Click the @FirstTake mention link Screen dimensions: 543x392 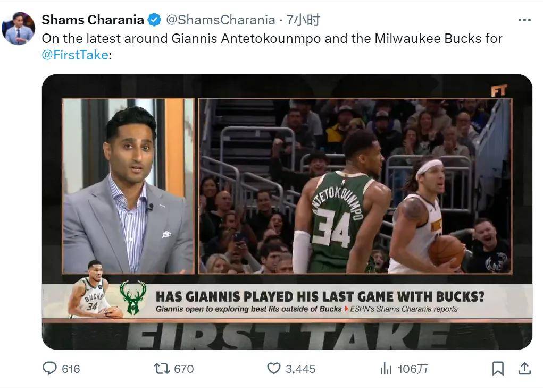click(x=75, y=55)
